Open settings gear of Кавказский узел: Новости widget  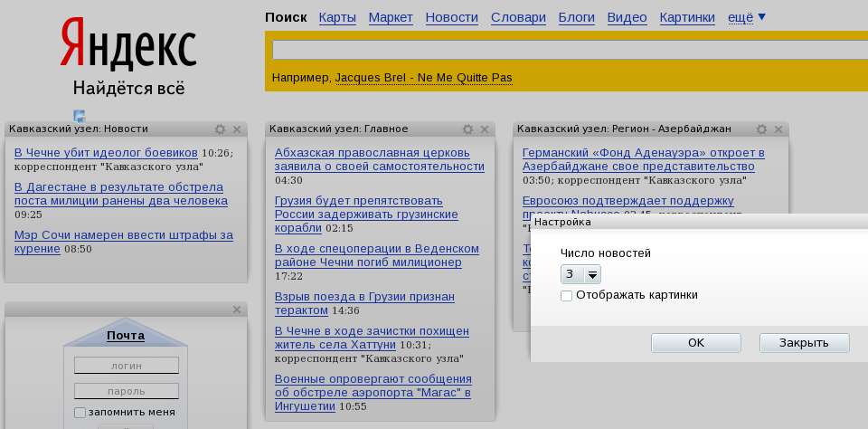[x=220, y=129]
